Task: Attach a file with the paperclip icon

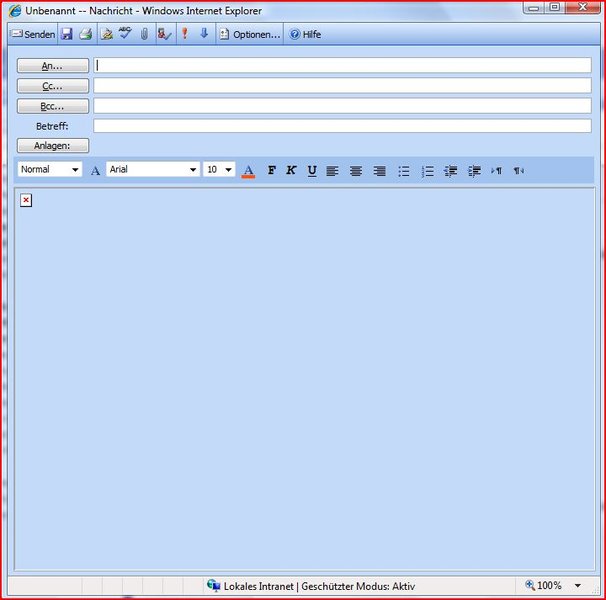Action: coord(144,34)
